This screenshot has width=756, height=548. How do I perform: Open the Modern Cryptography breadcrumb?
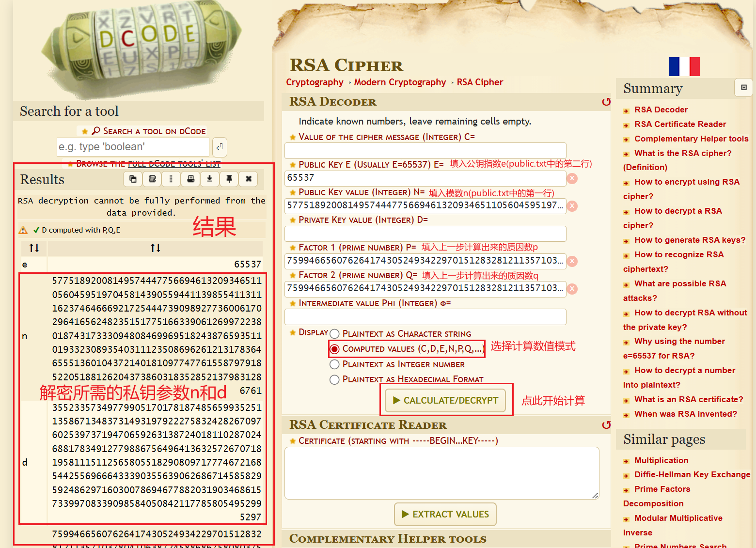[400, 82]
